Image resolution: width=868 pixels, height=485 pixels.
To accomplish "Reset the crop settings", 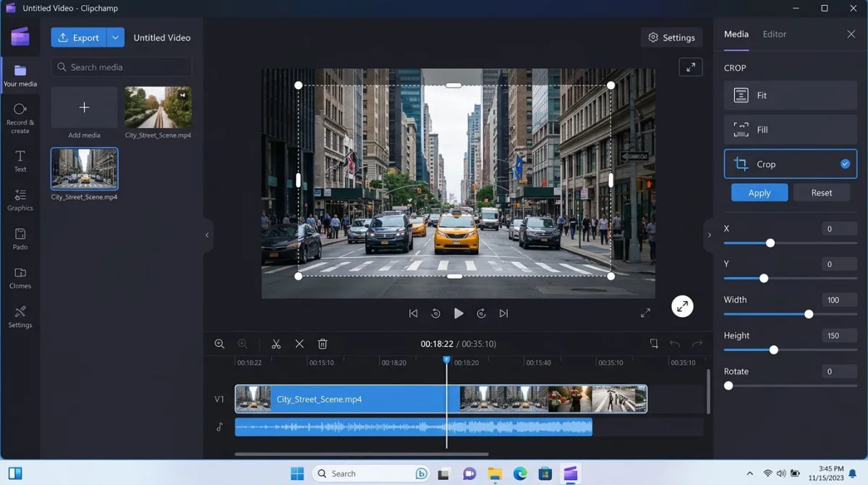I will [822, 193].
